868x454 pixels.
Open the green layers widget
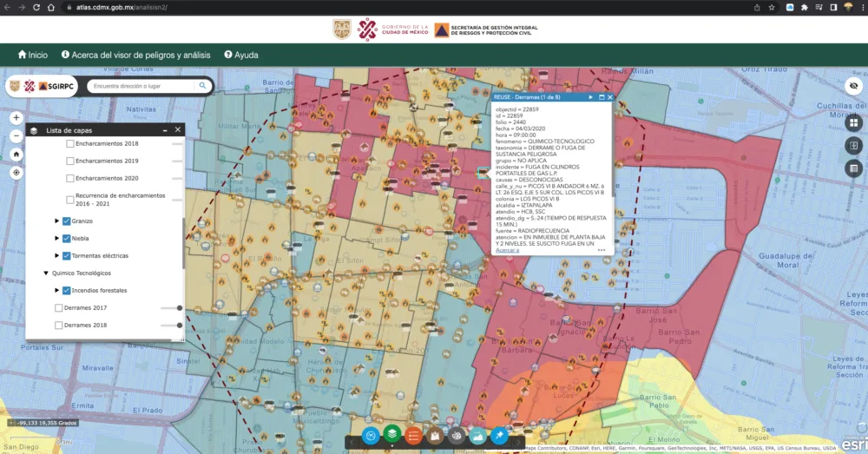coord(392,433)
